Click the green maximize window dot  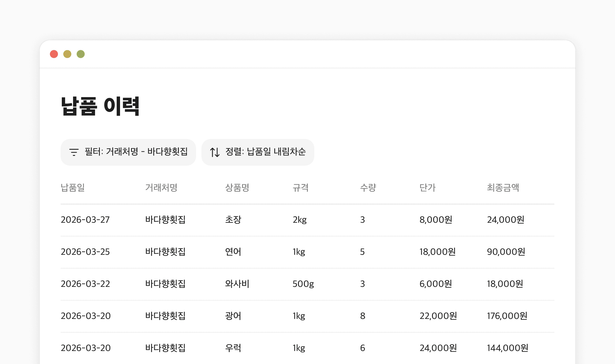[x=81, y=54]
